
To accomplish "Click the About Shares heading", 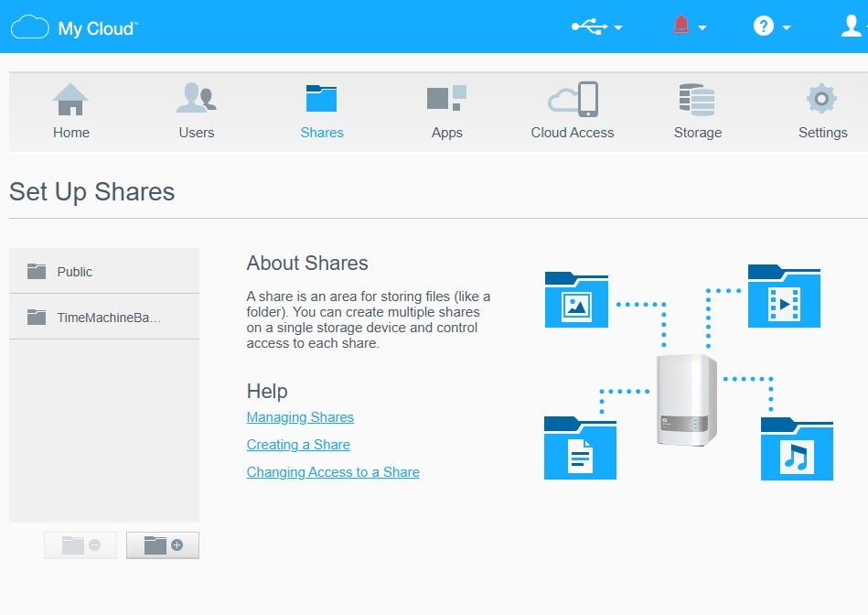I will point(307,263).
